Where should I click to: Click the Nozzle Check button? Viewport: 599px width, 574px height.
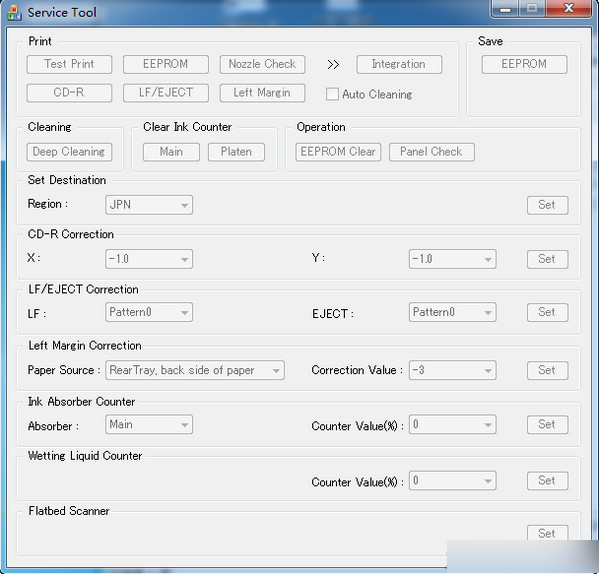[x=262, y=64]
